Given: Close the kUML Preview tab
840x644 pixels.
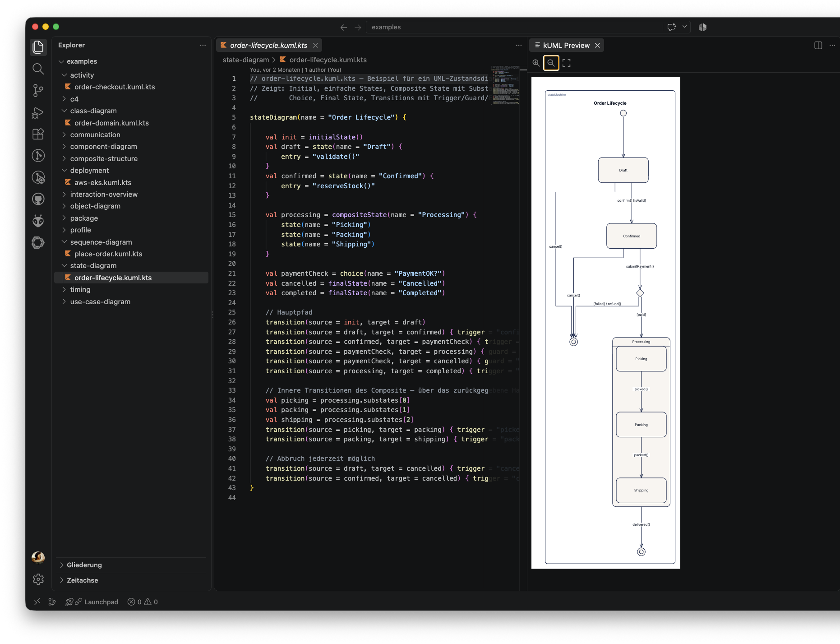Looking at the screenshot, I should 597,45.
